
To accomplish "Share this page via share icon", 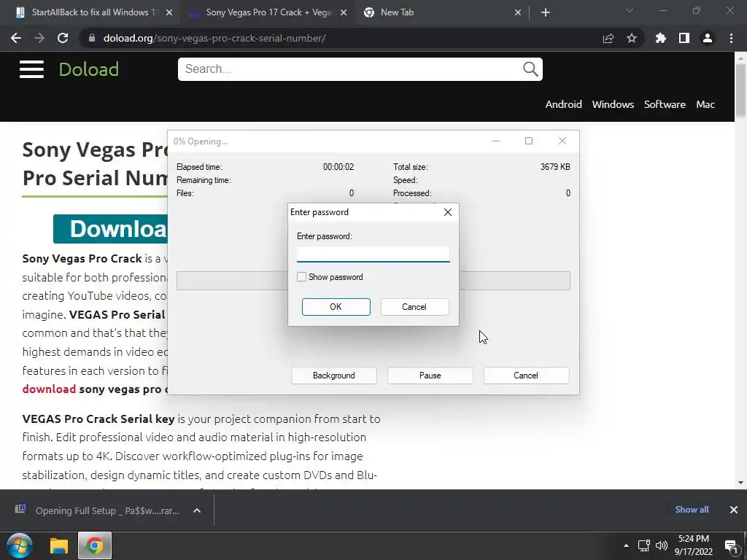I will (608, 38).
